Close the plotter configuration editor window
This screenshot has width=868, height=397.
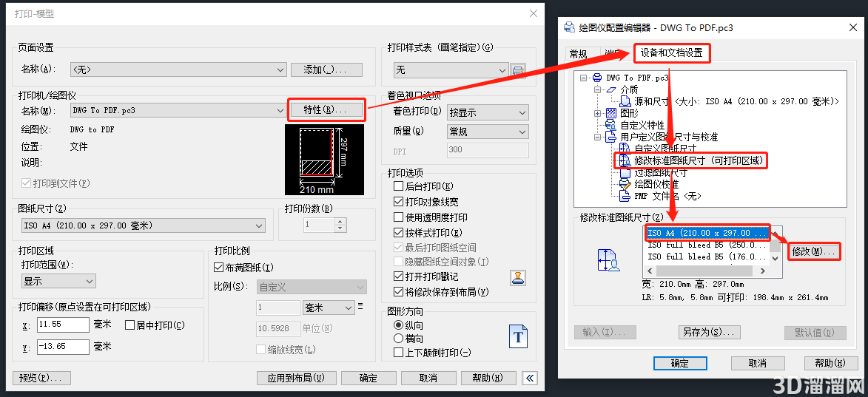852,27
